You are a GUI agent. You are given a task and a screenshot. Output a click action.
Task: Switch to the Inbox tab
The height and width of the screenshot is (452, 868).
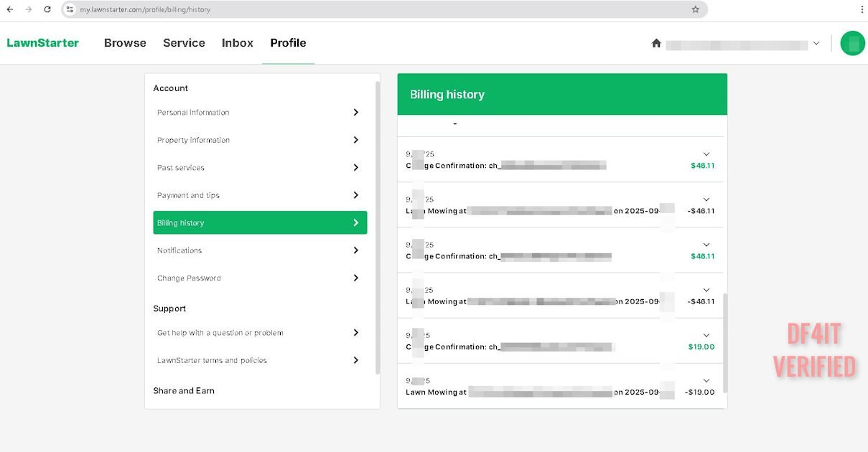pos(237,43)
